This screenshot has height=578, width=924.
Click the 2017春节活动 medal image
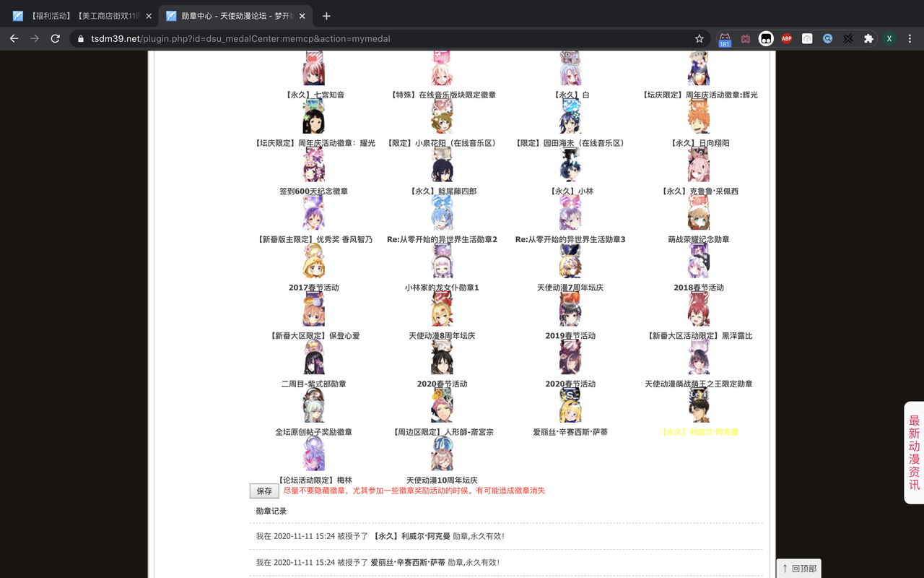[x=314, y=262]
